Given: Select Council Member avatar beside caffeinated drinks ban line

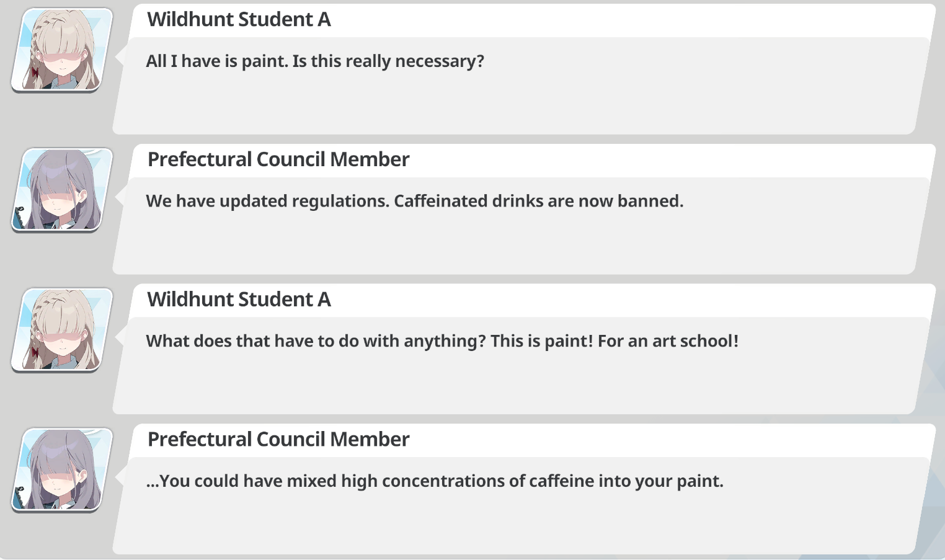Looking at the screenshot, I should pyautogui.click(x=62, y=189).
